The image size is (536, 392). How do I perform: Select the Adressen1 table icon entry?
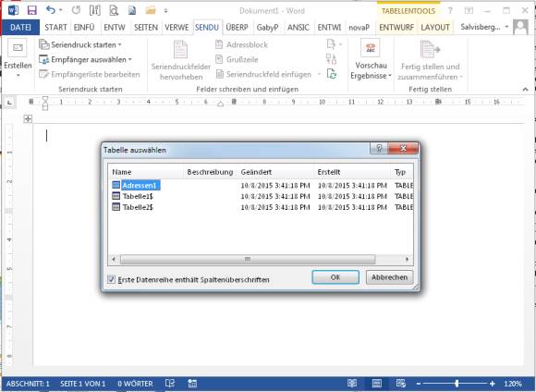[116, 185]
